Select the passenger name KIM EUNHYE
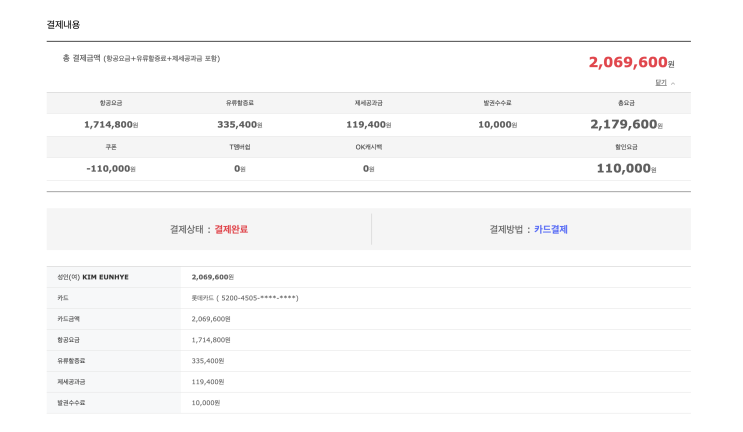 105,277
